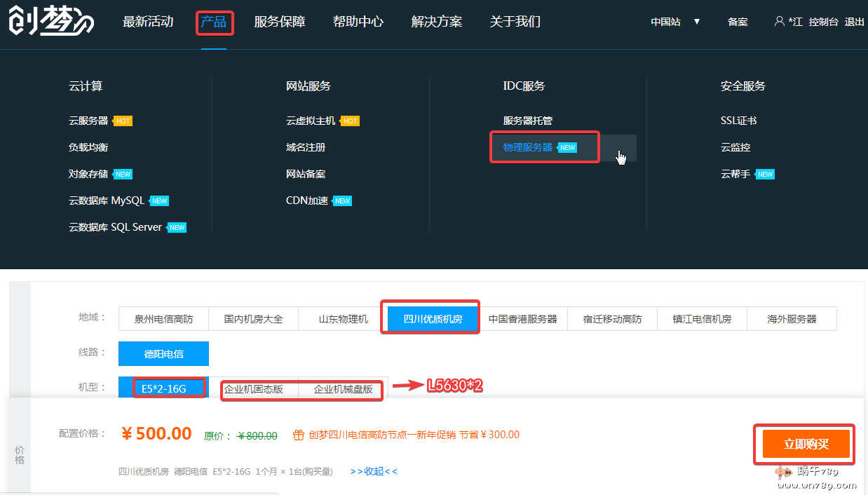Click the 创梦 logo icon
The width and height of the screenshot is (868, 495).
[x=50, y=22]
